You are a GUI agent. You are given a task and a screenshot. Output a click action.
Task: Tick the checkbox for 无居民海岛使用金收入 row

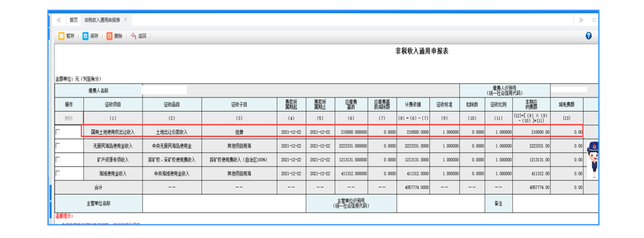coord(57,146)
